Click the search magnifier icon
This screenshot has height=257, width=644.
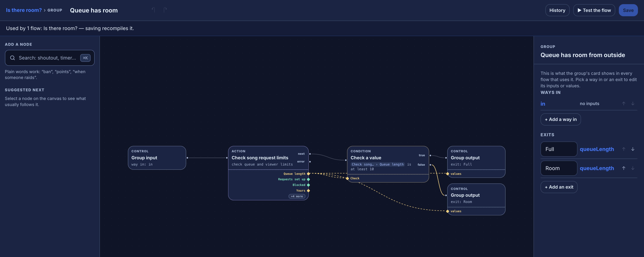pyautogui.click(x=12, y=58)
